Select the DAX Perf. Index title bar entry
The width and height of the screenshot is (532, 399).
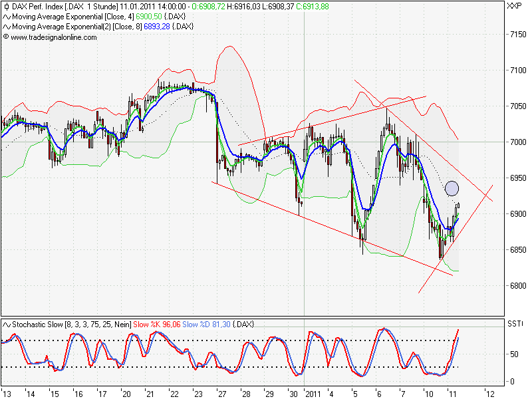click(37, 6)
